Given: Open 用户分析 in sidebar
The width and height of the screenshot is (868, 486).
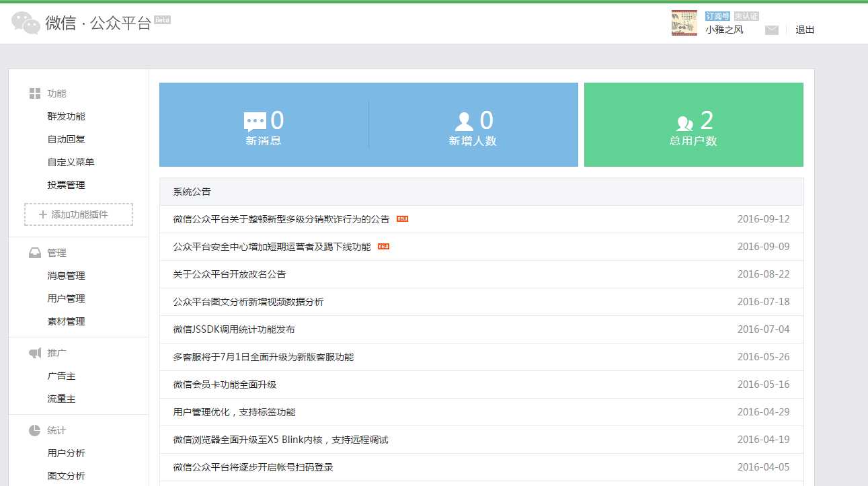Looking at the screenshot, I should [x=66, y=453].
